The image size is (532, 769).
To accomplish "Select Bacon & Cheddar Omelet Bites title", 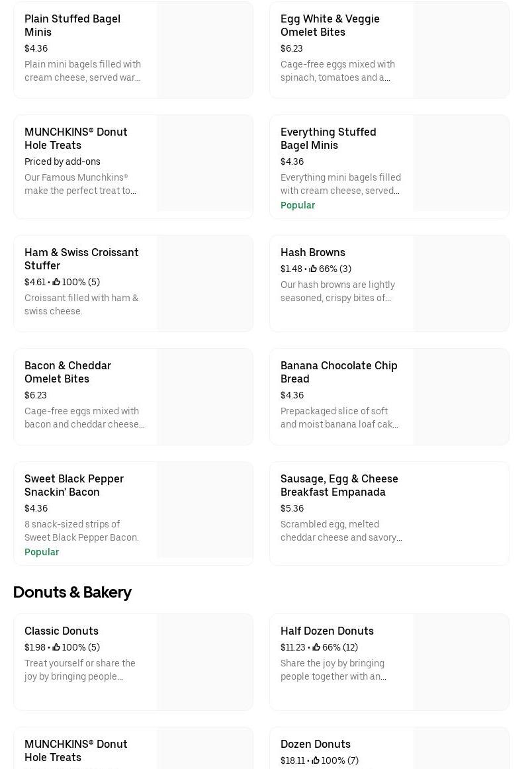I will coord(67,372).
